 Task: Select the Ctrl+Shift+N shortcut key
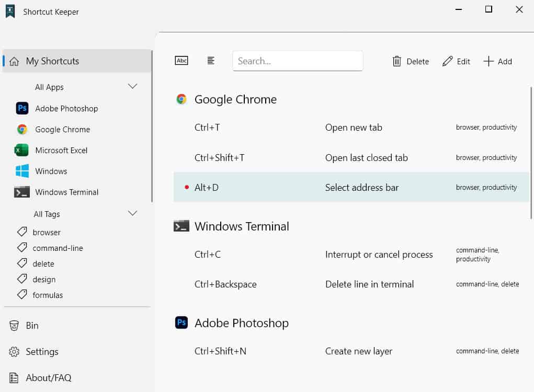tap(220, 351)
